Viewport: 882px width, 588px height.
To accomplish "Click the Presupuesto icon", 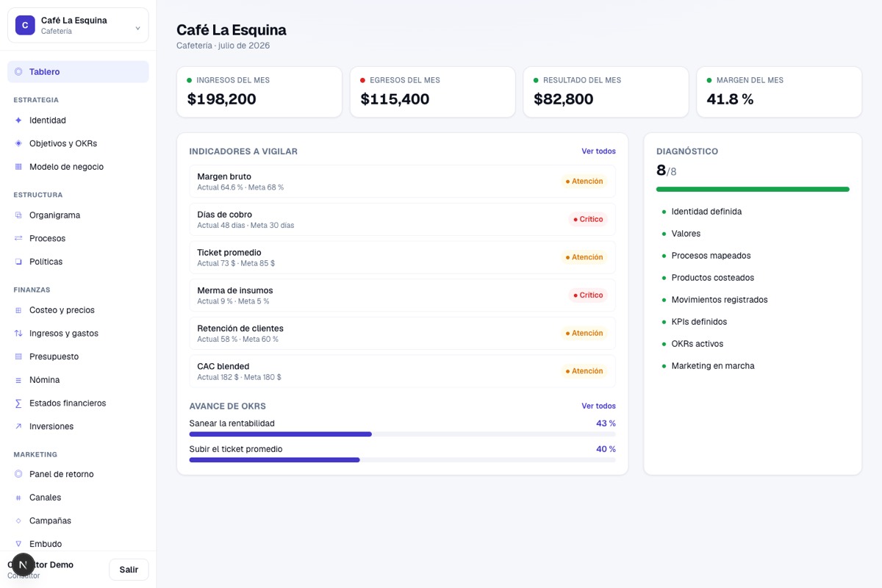I will tap(18, 356).
